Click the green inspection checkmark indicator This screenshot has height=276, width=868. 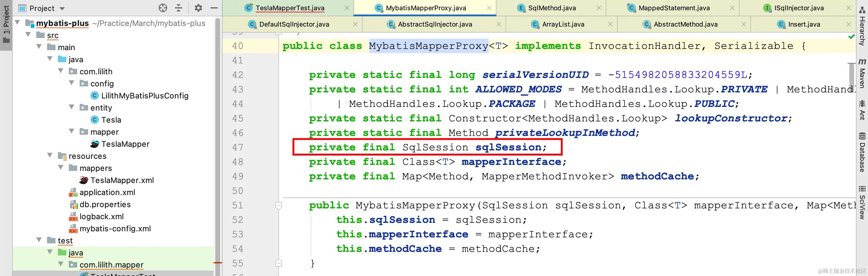click(852, 37)
